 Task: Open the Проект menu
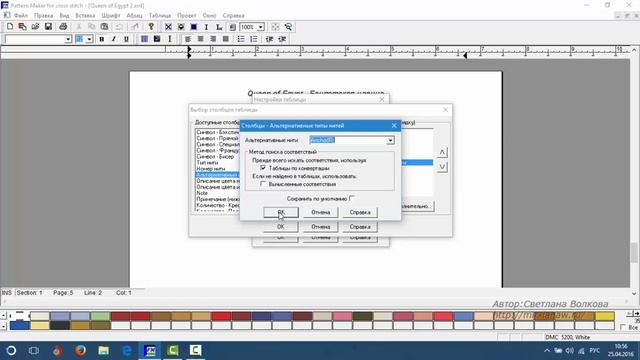(x=187, y=16)
